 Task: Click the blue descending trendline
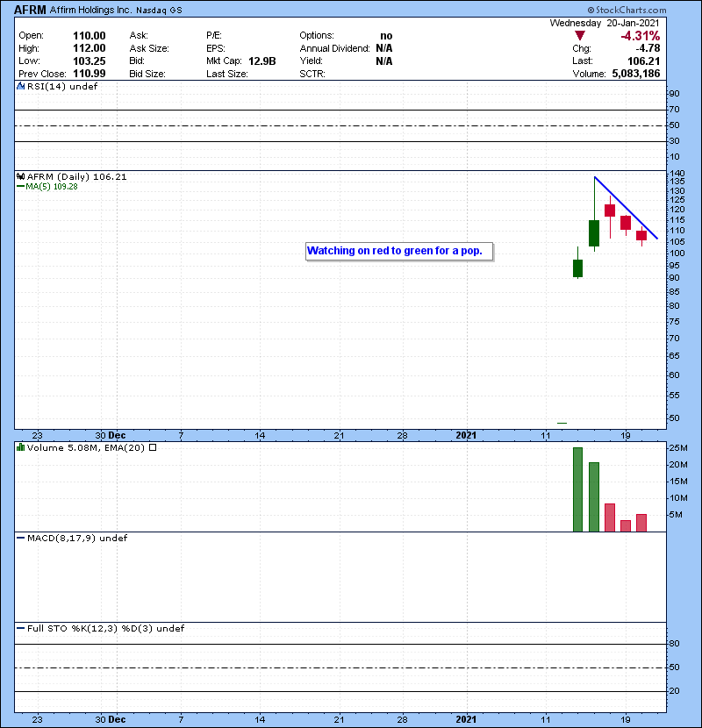tap(627, 208)
